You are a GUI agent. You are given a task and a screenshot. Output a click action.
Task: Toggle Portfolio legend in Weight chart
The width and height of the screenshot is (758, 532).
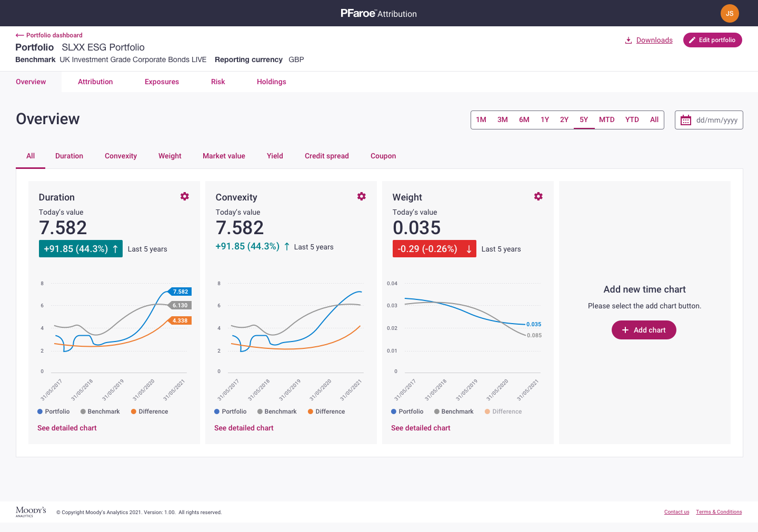pos(407,411)
